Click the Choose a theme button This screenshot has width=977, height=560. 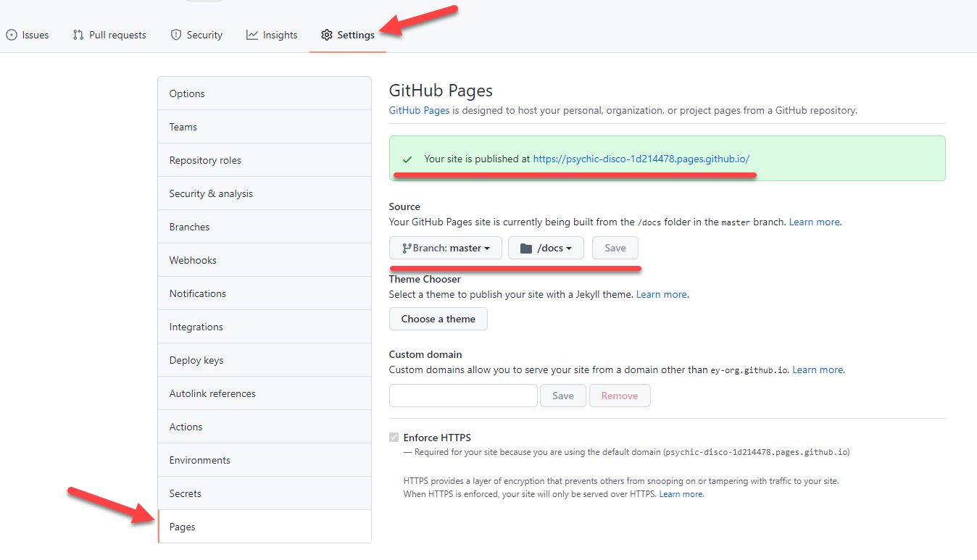[438, 319]
